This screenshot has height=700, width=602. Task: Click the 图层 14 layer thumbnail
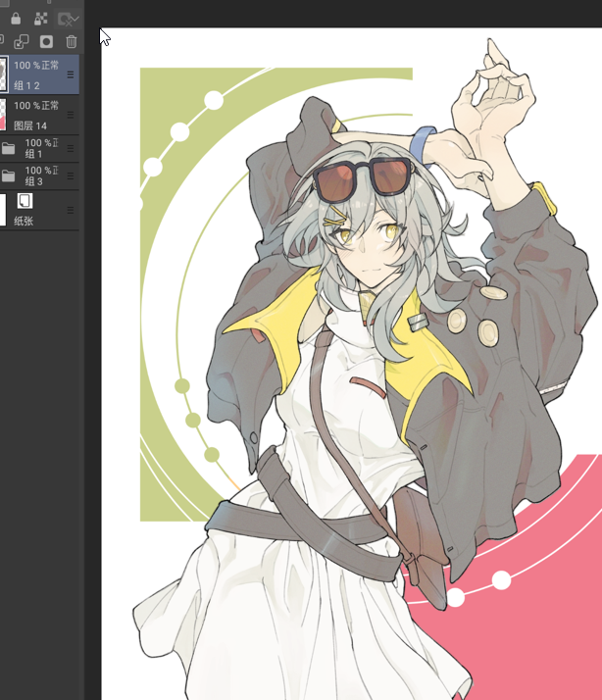[3, 114]
